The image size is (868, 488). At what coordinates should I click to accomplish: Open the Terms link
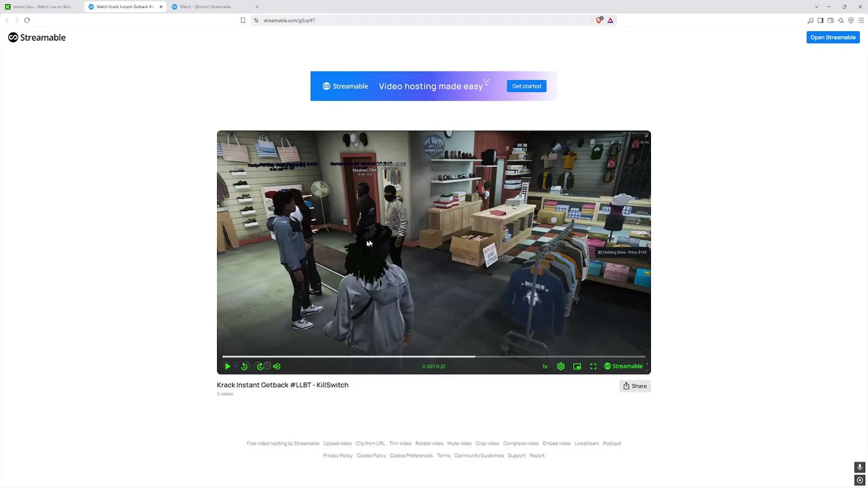[x=443, y=456]
